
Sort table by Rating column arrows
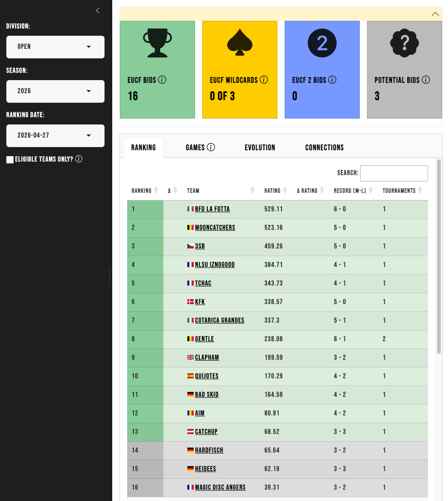pyautogui.click(x=285, y=191)
